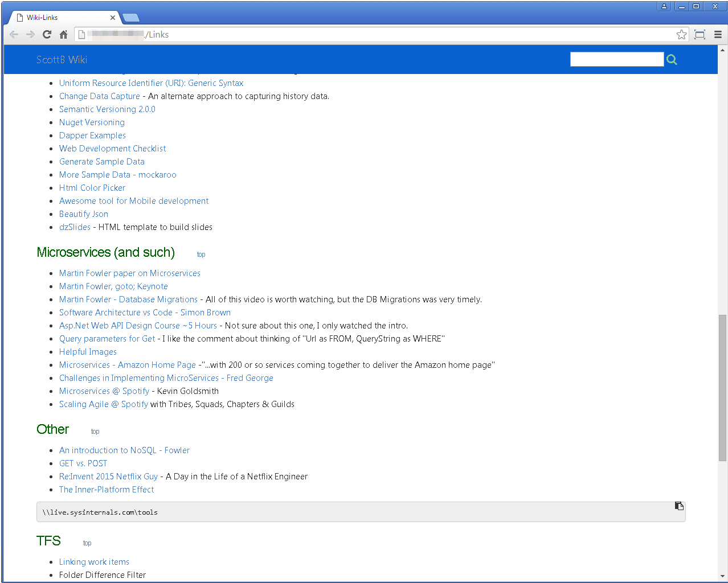Jump to top from the Microservices heading
Viewport: 728px width, 583px height.
pos(201,254)
